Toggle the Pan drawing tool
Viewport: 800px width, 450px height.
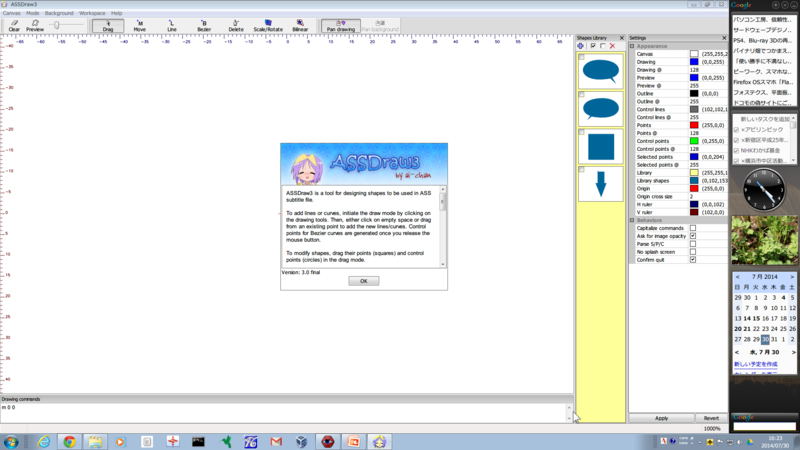(x=340, y=26)
